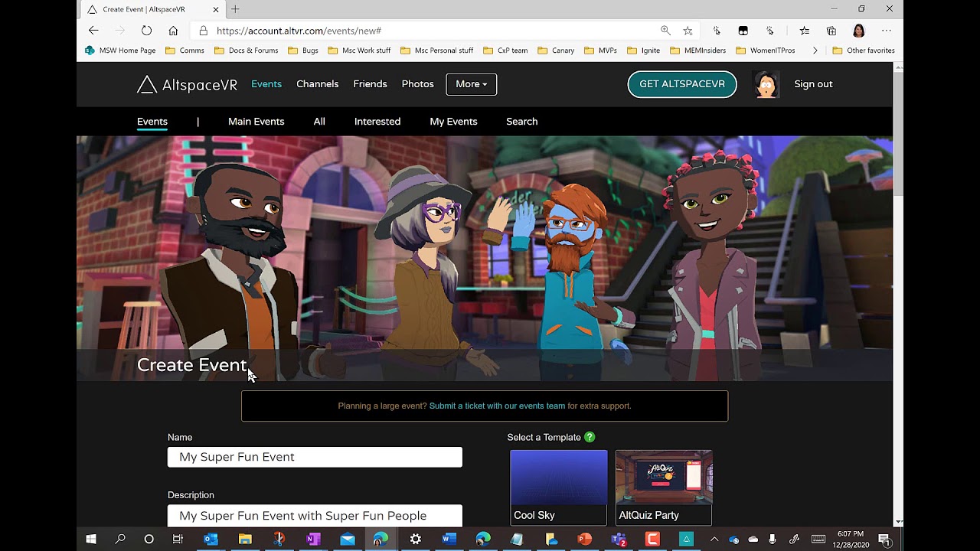
Task: Open the Favorites list icon
Action: pyautogui.click(x=805, y=31)
